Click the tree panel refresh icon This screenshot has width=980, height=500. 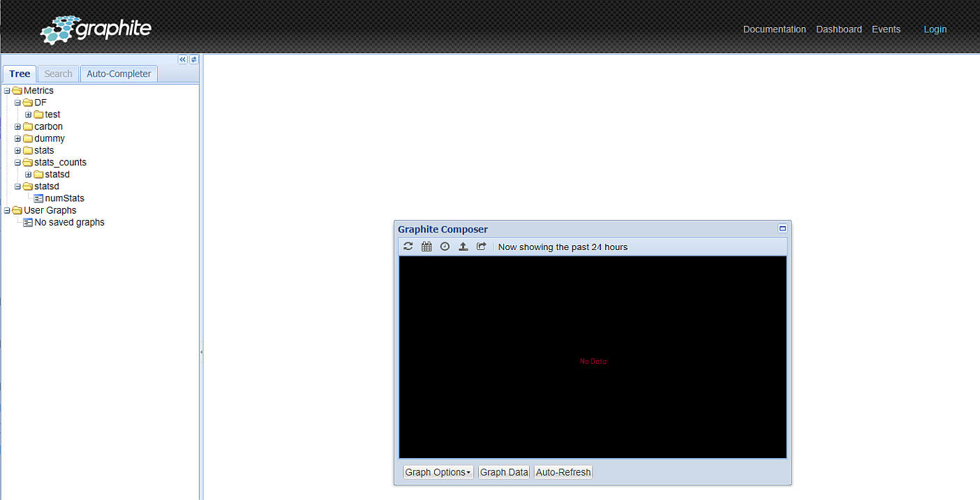click(x=194, y=59)
